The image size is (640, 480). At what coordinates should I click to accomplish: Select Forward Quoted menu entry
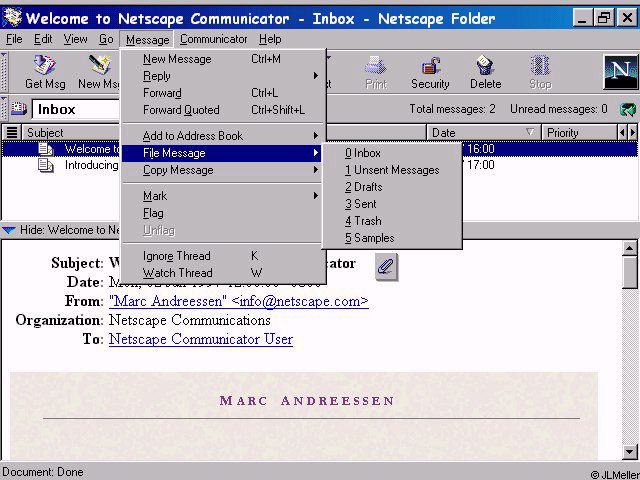(223, 110)
